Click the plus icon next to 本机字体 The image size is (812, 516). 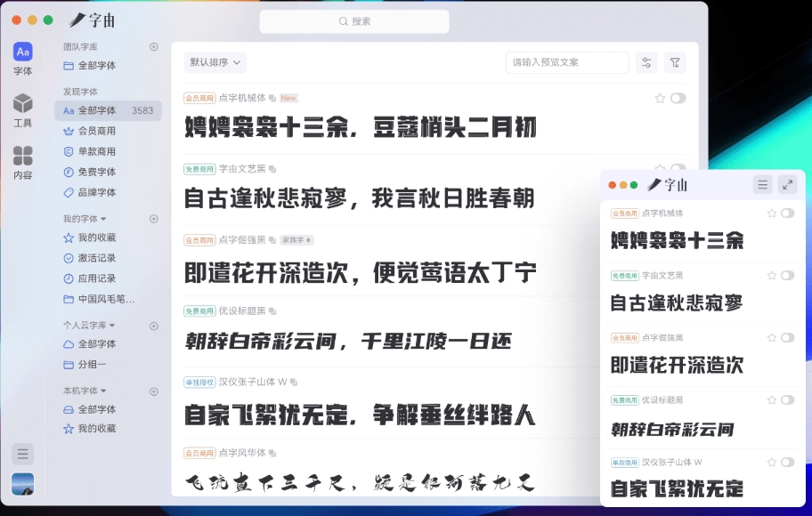[154, 391]
